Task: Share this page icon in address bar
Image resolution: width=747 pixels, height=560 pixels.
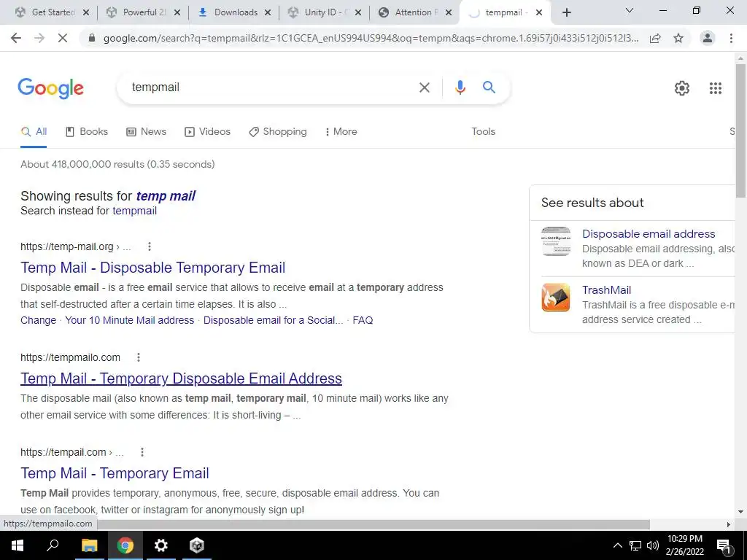Action: [x=655, y=38]
